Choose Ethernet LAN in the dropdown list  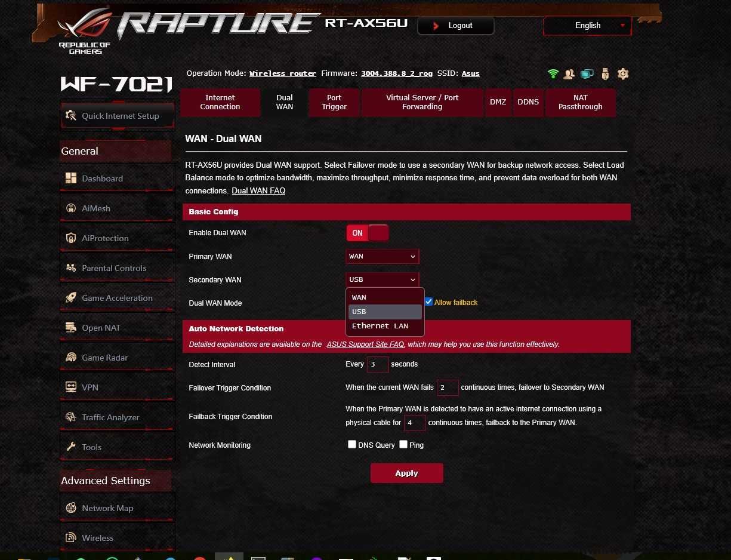click(x=385, y=326)
